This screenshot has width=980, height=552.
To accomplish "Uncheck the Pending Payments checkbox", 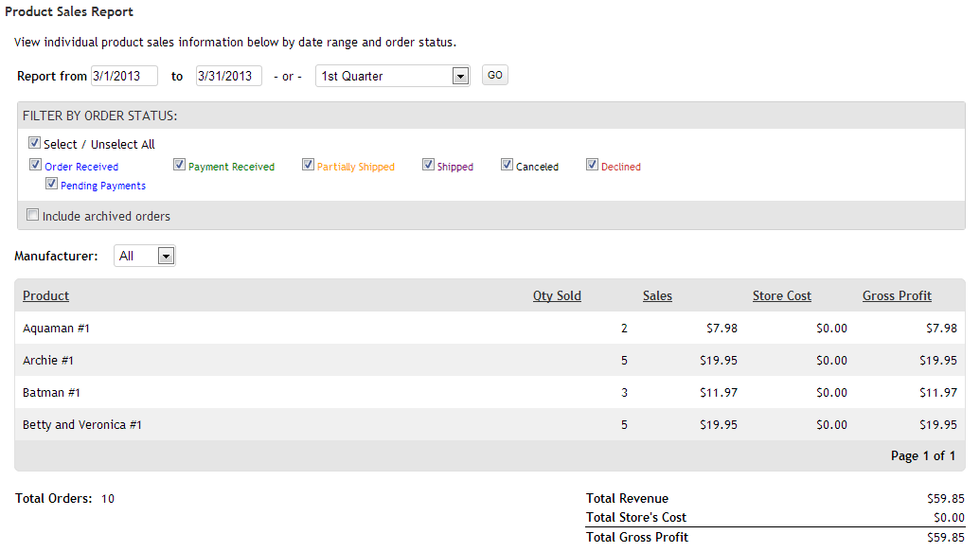I will tap(52, 185).
